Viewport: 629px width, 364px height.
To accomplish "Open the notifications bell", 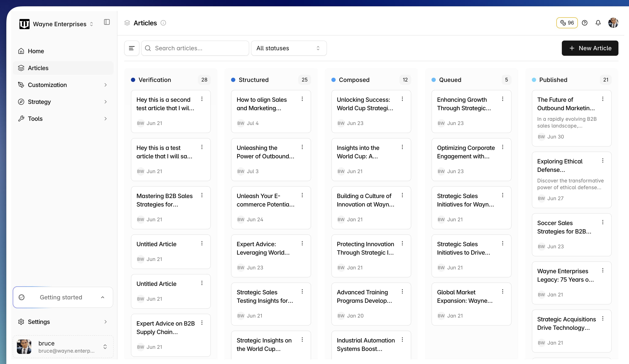I will tap(598, 23).
